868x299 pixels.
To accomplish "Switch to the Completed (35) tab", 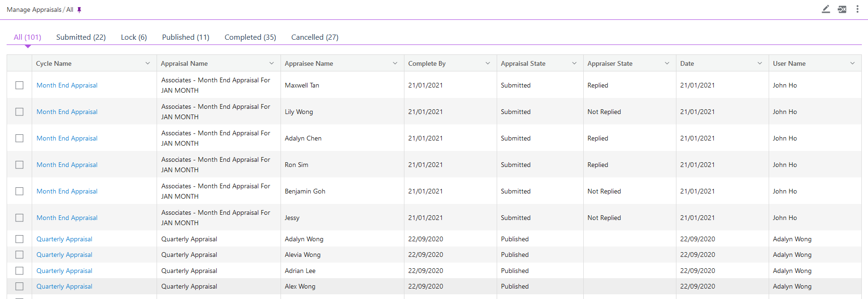I will click(250, 37).
